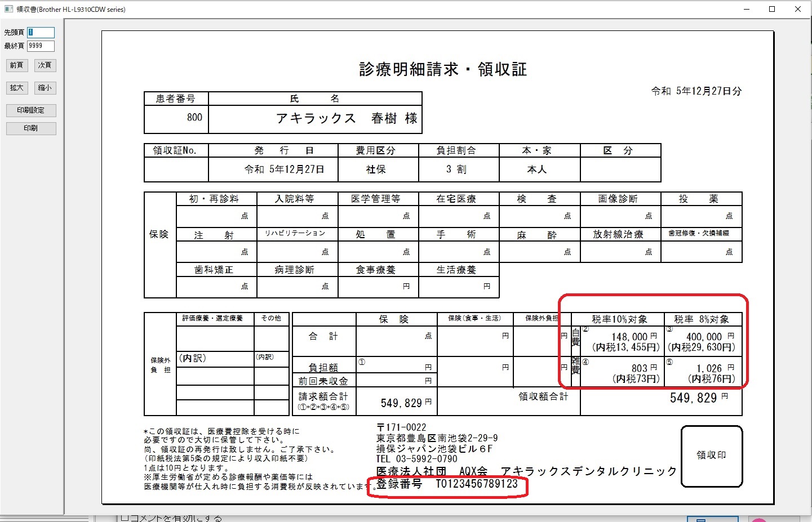Click the 領収額合計 amount 549,829

point(693,399)
